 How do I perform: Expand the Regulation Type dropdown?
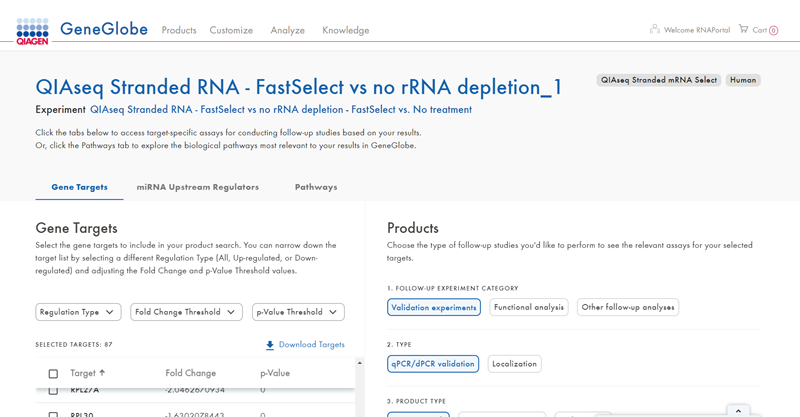coord(78,312)
